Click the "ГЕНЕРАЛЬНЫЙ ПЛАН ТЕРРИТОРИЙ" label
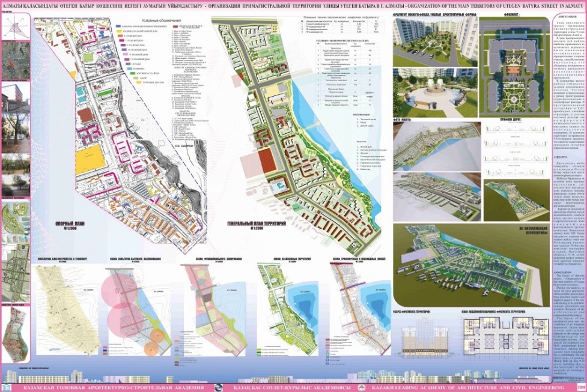This screenshot has width=587, height=392. (257, 224)
